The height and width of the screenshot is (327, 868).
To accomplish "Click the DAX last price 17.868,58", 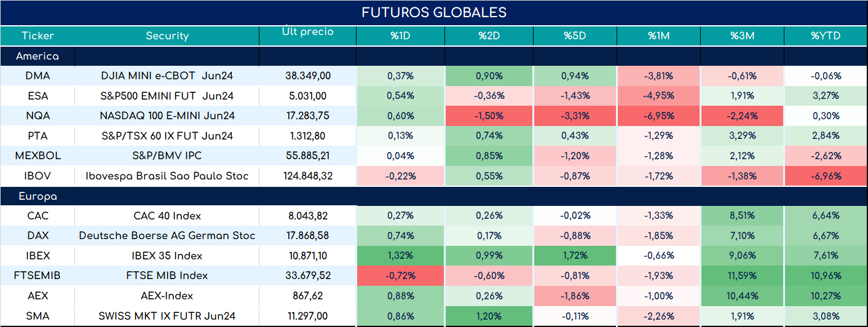I will pyautogui.click(x=308, y=236).
